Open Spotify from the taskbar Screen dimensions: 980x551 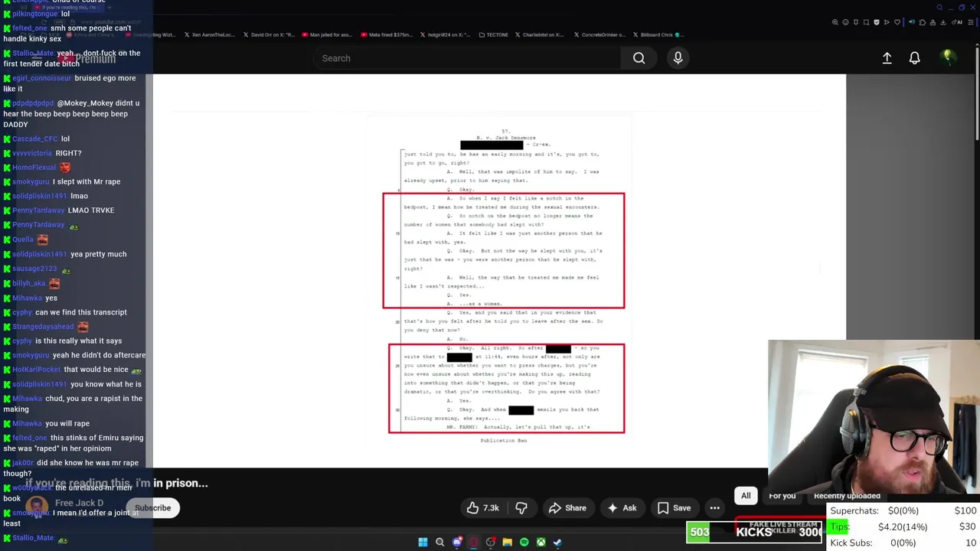click(x=524, y=542)
